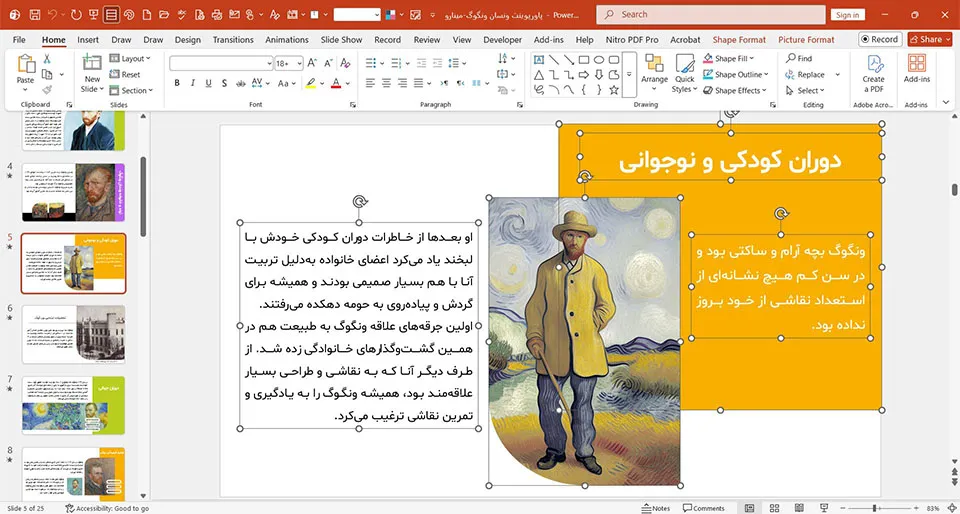The image size is (960, 514).
Task: Switch to Slide Sorter view in the status bar
Action: (x=774, y=508)
